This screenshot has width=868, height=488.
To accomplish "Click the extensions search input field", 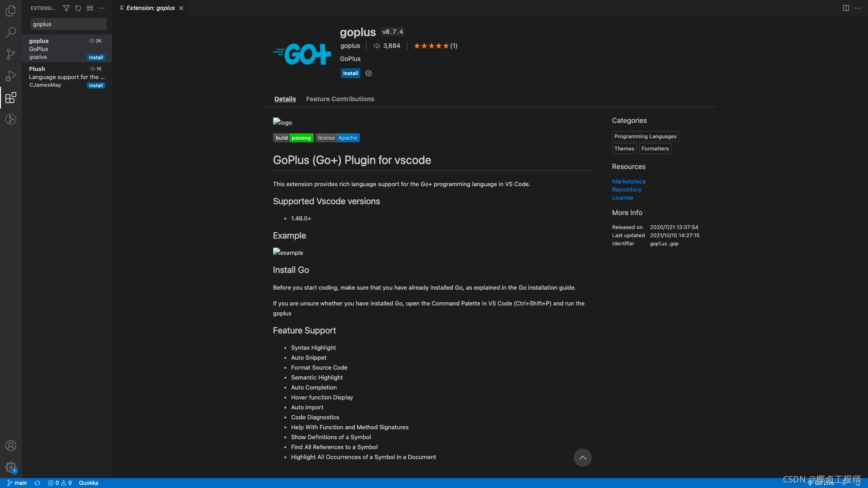I will pos(69,24).
